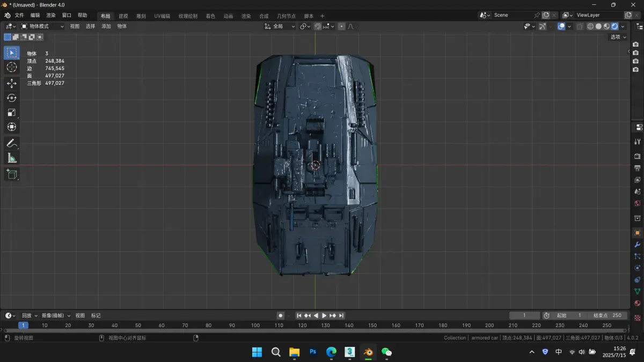Screen dimensions: 644x362
Task: Expand the 选项 options dropdown
Action: pyautogui.click(x=618, y=37)
